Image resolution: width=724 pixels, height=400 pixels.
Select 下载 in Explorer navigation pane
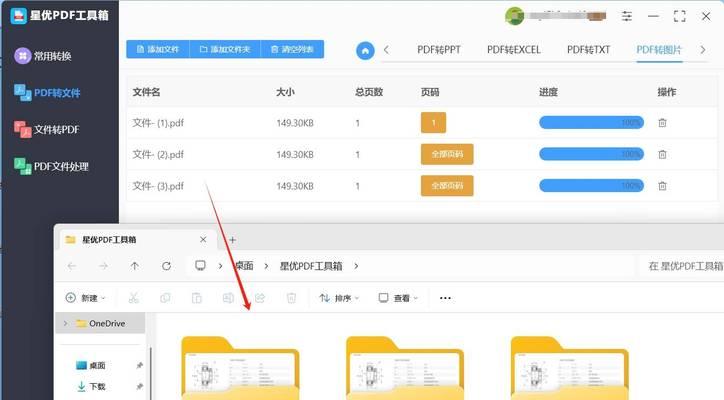[x=91, y=386]
